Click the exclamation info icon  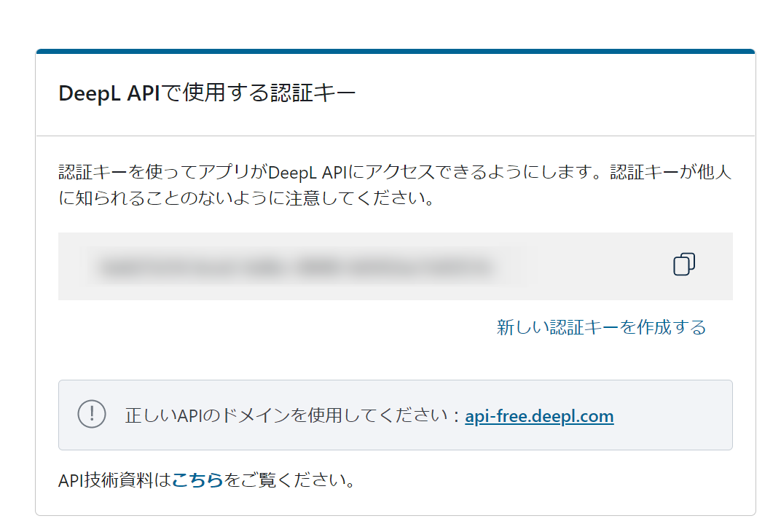[x=92, y=414]
